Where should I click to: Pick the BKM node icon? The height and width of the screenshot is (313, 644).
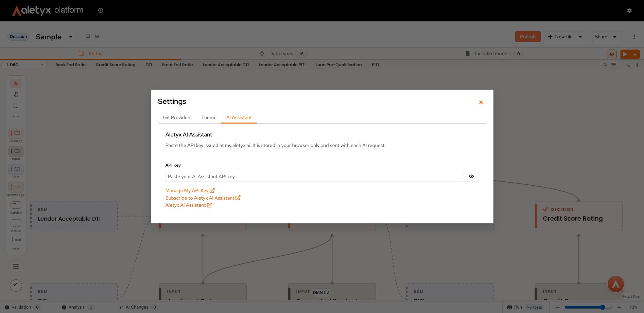[x=16, y=169]
